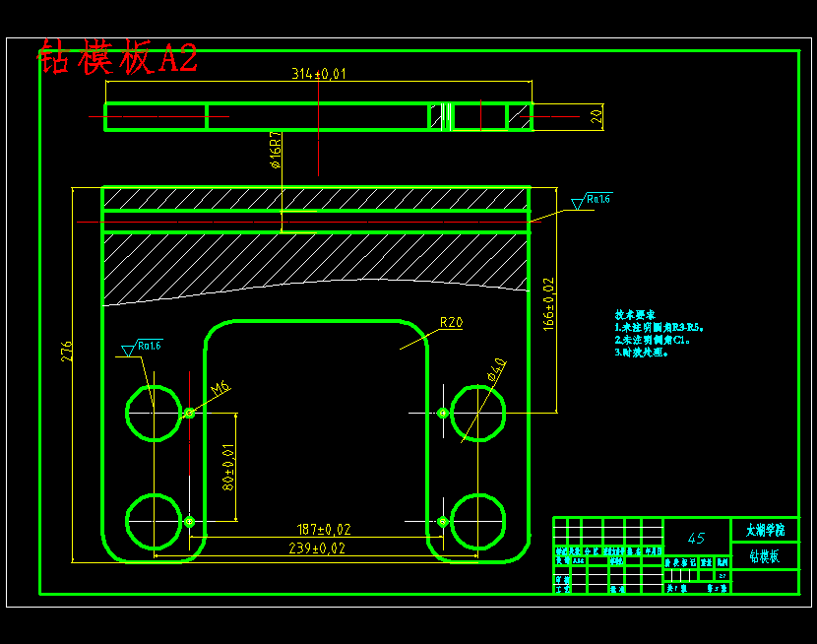The image size is (817, 644).
Task: Select the 314±0,01 dimension text
Action: point(318,74)
